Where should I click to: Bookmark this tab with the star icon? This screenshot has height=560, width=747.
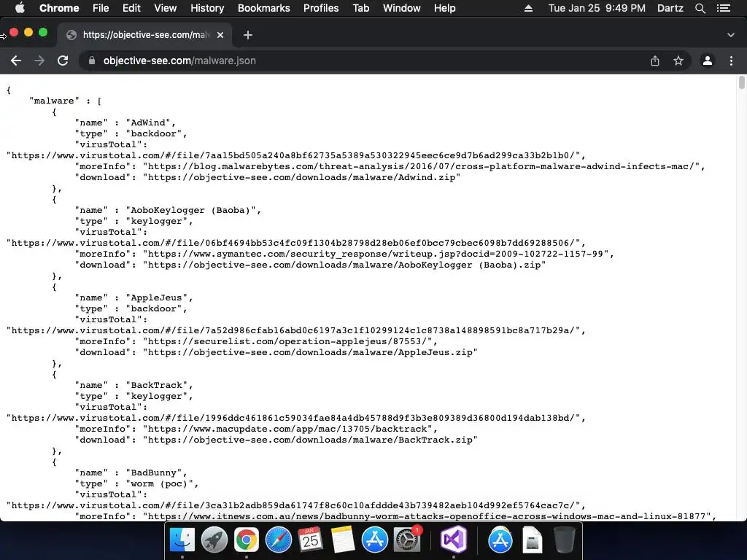[x=678, y=61]
